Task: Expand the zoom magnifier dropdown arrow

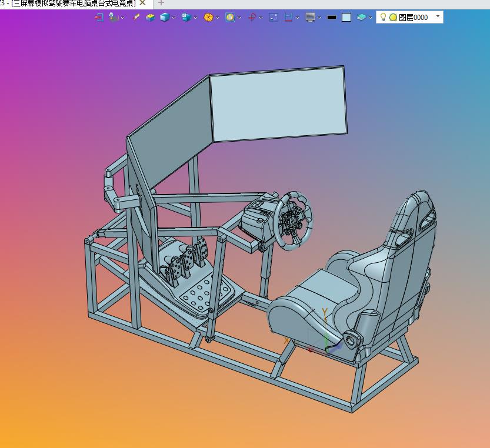Action: 239,18
